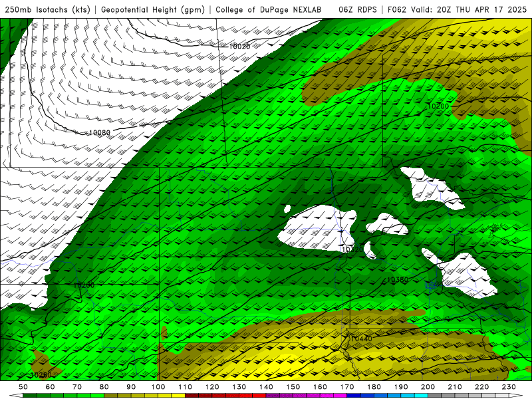Image resolution: width=532 pixels, height=399 pixels.
Task: Click the 200 value on the color scale
Action: 428,387
